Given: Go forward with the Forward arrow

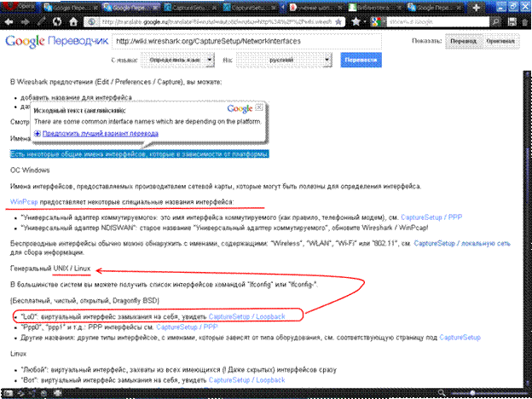Looking at the screenshot, I should 25,22.
